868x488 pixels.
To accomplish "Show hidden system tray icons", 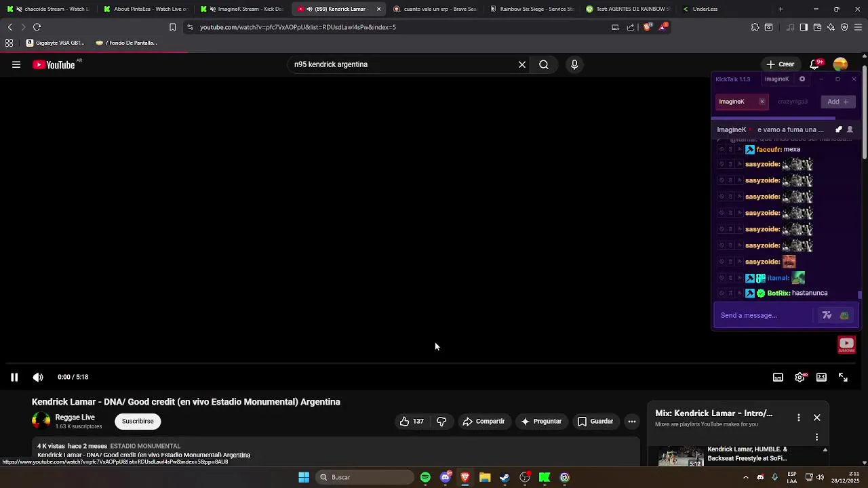I will coord(745,478).
